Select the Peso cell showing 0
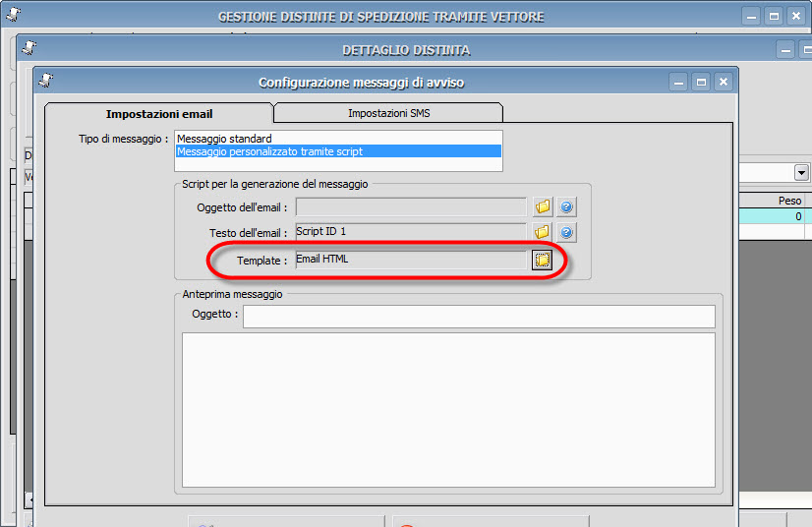 775,216
